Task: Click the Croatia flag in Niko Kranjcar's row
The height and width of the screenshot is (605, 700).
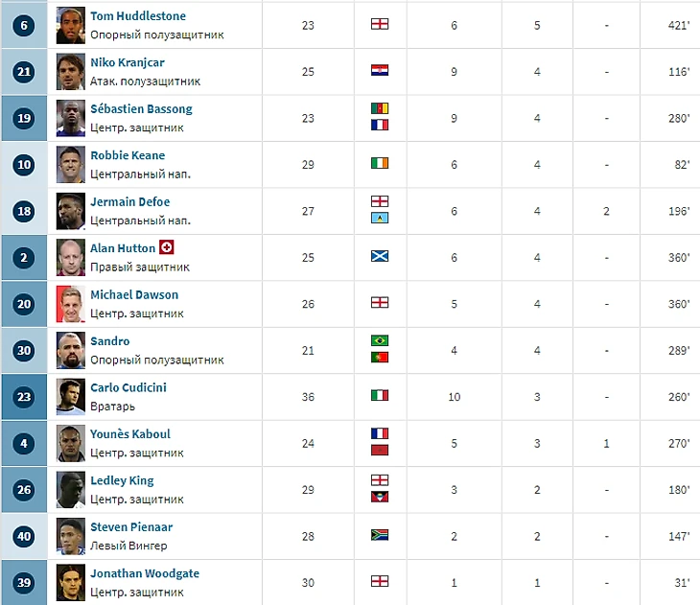Action: point(379,70)
